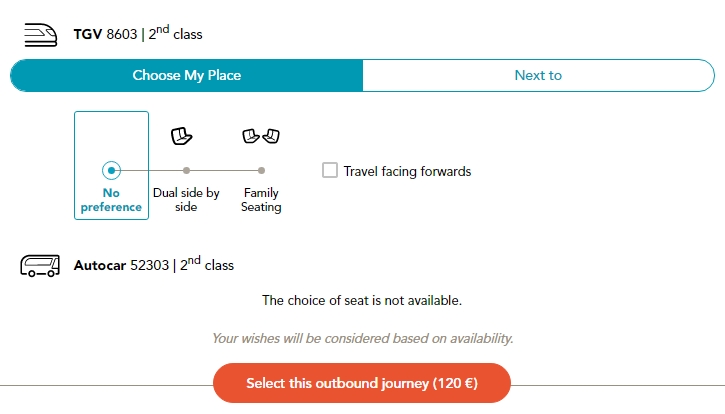
Task: Click the Autocar 52303 2nd class heading
Action: click(153, 266)
